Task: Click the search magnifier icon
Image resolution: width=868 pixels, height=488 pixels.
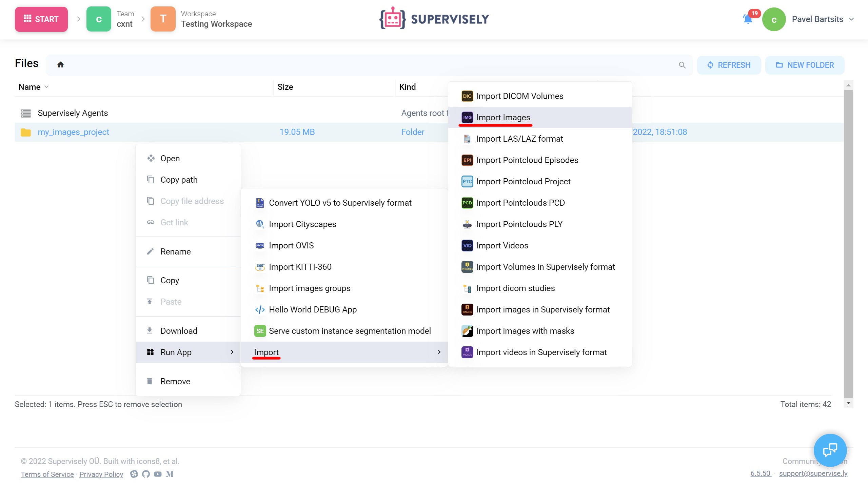Action: pos(682,65)
